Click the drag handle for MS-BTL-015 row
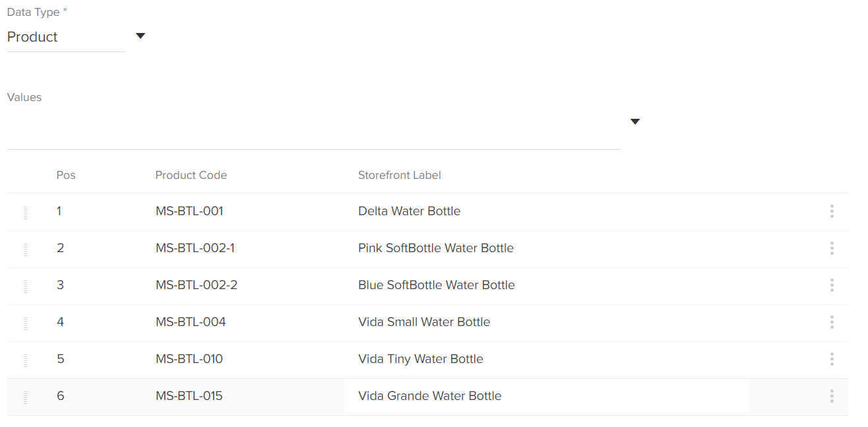This screenshot has height=427, width=868. [x=26, y=397]
